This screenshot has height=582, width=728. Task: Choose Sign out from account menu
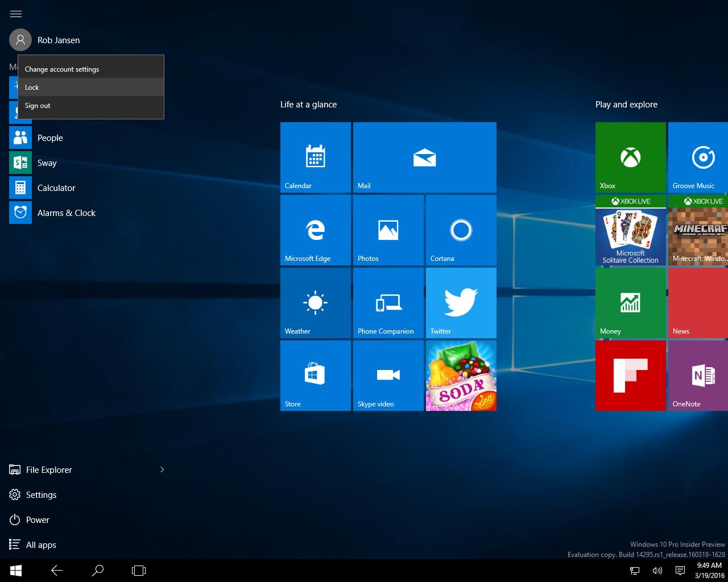tap(91, 106)
